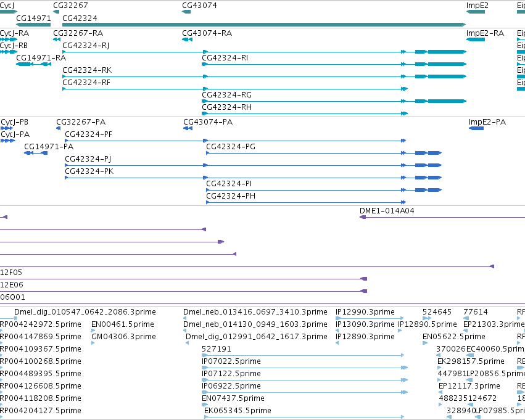Select EST Dmel_neb_014130_0949_1603.3prime
The width and height of the screenshot is (525, 420).
click(255, 324)
